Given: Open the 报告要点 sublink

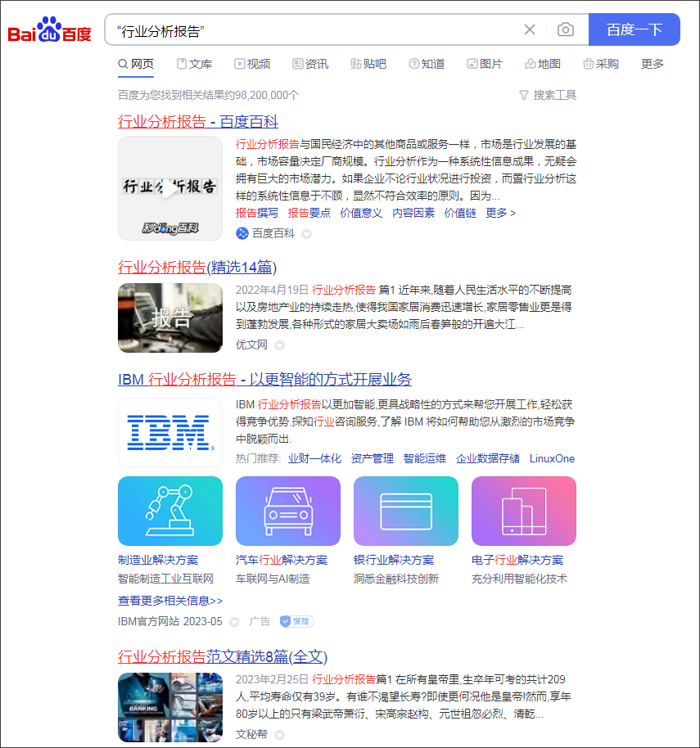Looking at the screenshot, I should coord(309,213).
